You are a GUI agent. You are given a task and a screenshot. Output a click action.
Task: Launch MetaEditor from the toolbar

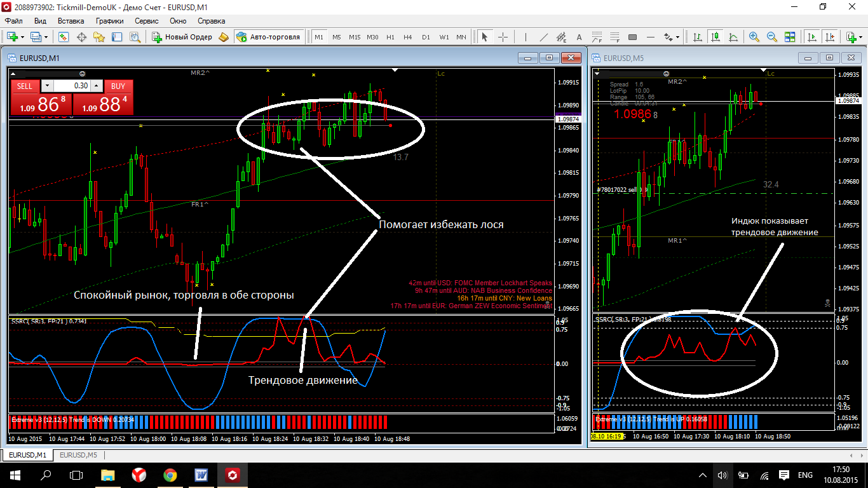coord(224,37)
